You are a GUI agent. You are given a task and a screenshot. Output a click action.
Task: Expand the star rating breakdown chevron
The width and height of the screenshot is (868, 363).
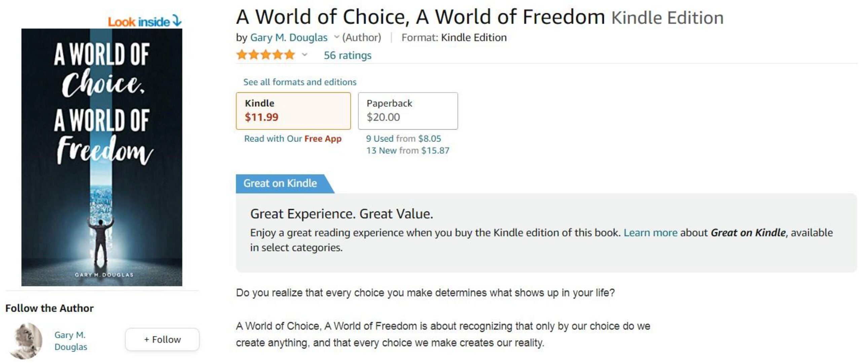point(304,55)
